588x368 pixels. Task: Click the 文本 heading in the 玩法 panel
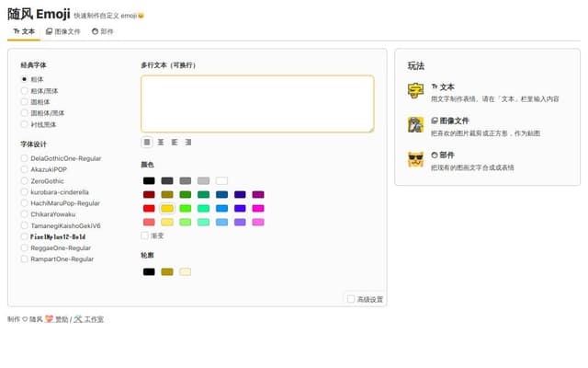tap(443, 87)
